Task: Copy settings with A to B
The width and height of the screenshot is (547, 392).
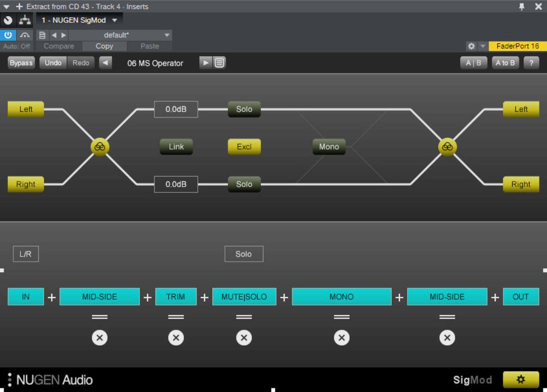Action: click(505, 63)
